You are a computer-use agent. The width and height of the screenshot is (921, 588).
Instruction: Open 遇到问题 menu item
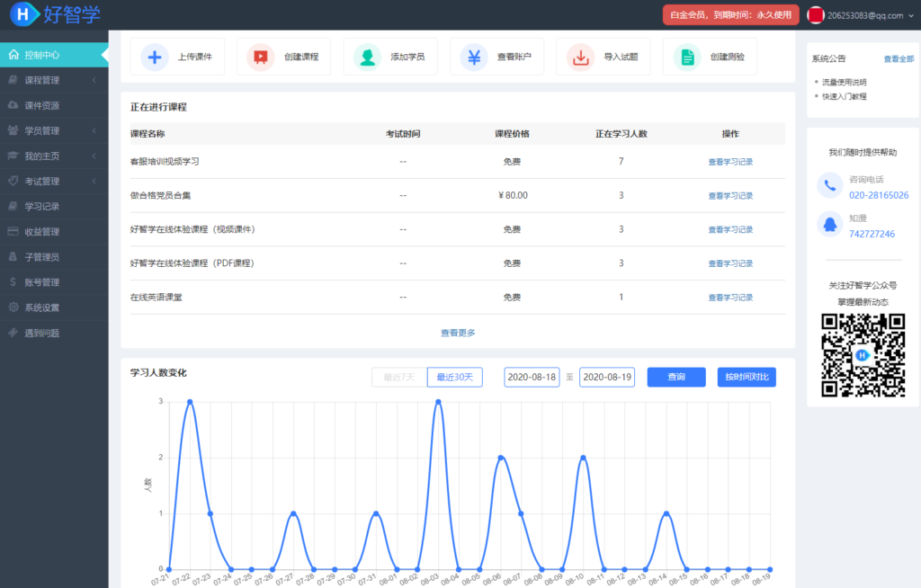click(54, 333)
